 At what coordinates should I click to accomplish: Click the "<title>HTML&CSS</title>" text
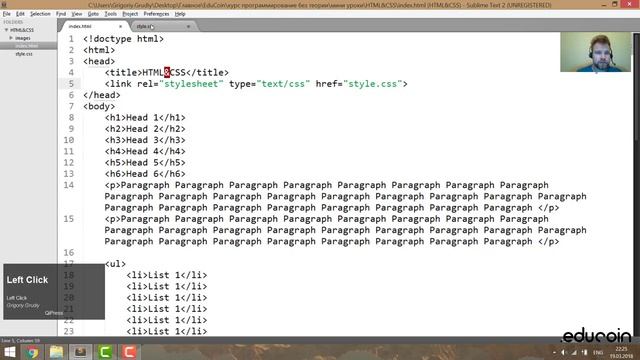[x=167, y=73]
